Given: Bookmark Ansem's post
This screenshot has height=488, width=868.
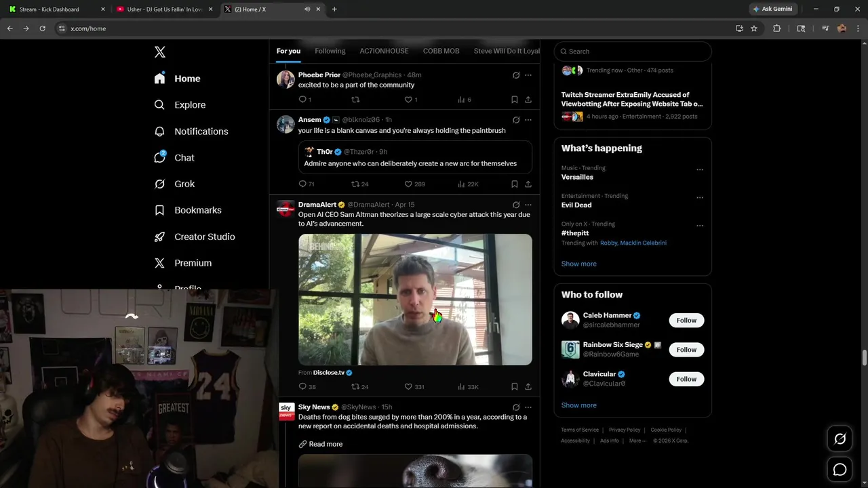Looking at the screenshot, I should pyautogui.click(x=515, y=184).
